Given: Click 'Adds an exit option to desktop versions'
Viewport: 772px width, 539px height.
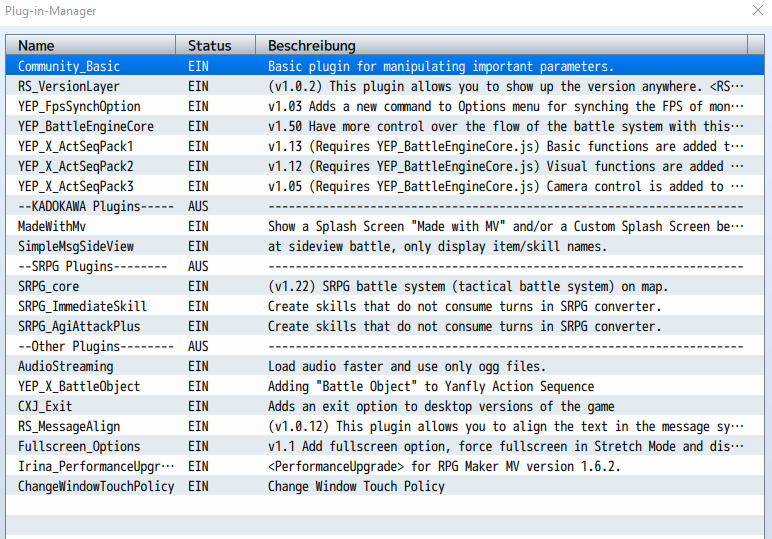Looking at the screenshot, I should (441, 407).
